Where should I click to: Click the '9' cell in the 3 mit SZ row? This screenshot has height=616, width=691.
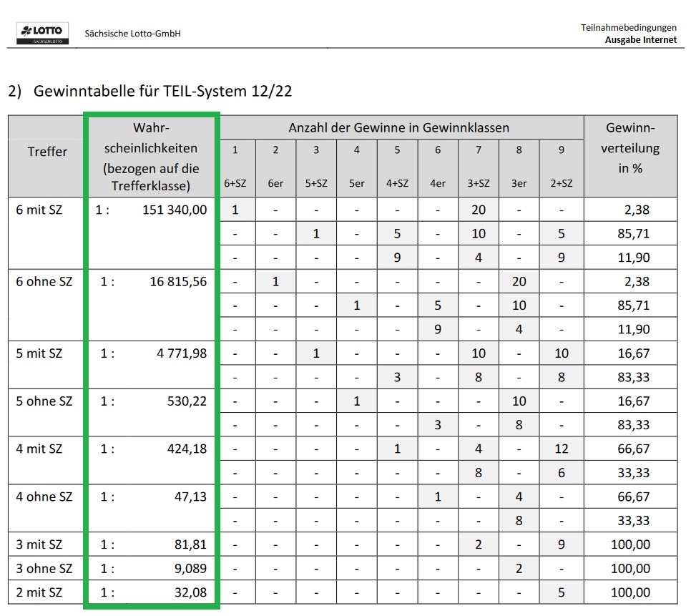click(x=562, y=544)
